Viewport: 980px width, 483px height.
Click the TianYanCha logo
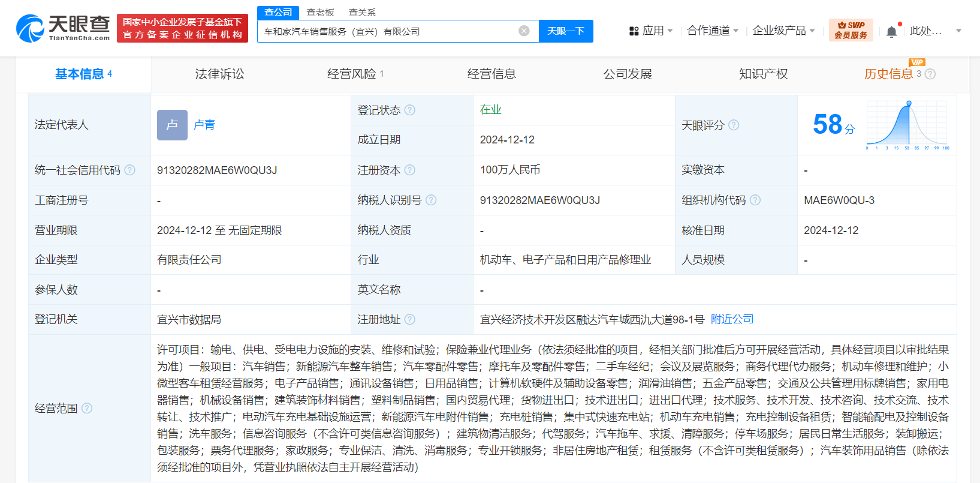[x=63, y=28]
